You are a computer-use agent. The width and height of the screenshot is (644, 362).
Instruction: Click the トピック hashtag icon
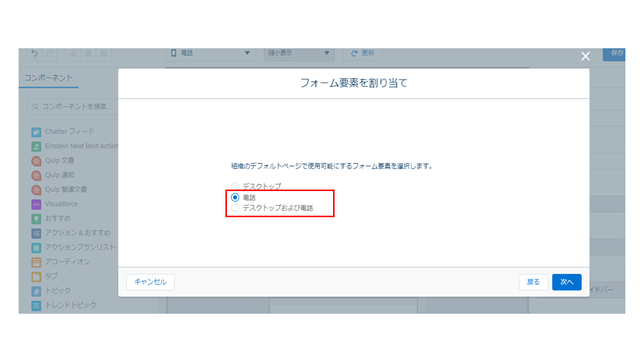click(36, 291)
